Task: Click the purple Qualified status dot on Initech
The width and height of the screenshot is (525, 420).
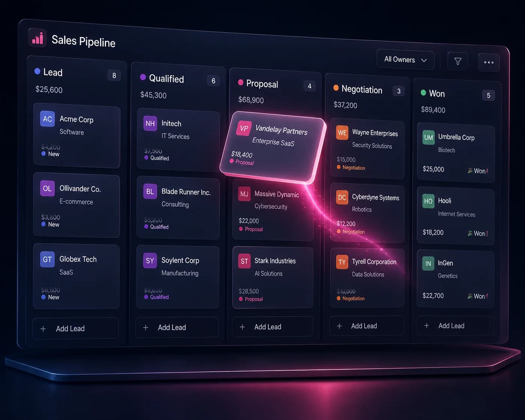Action: [146, 158]
